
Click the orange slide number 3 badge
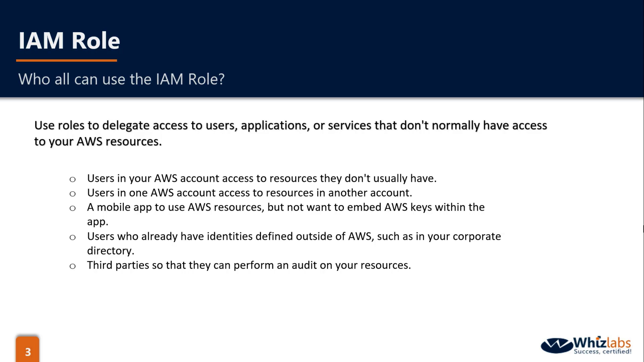(x=28, y=350)
